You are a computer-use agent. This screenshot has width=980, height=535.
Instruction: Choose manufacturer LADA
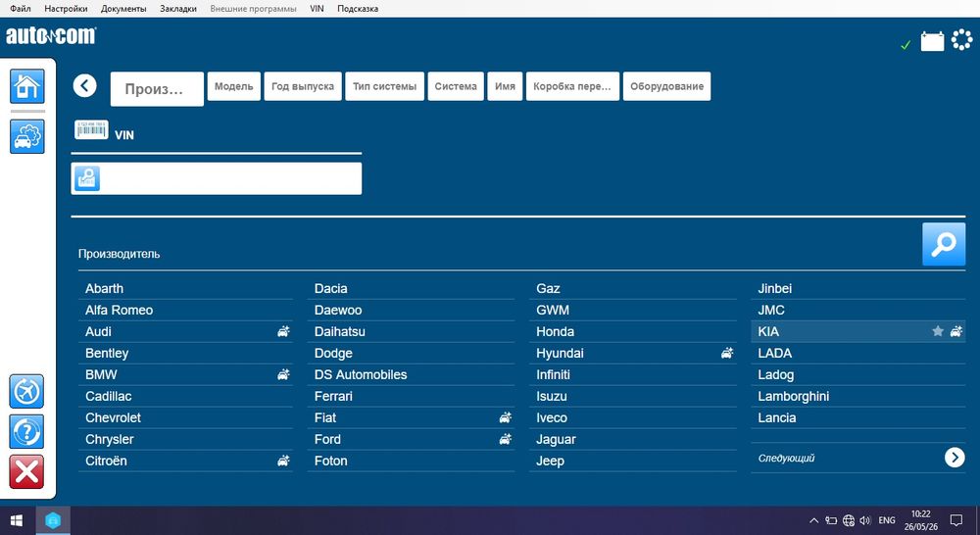858,353
